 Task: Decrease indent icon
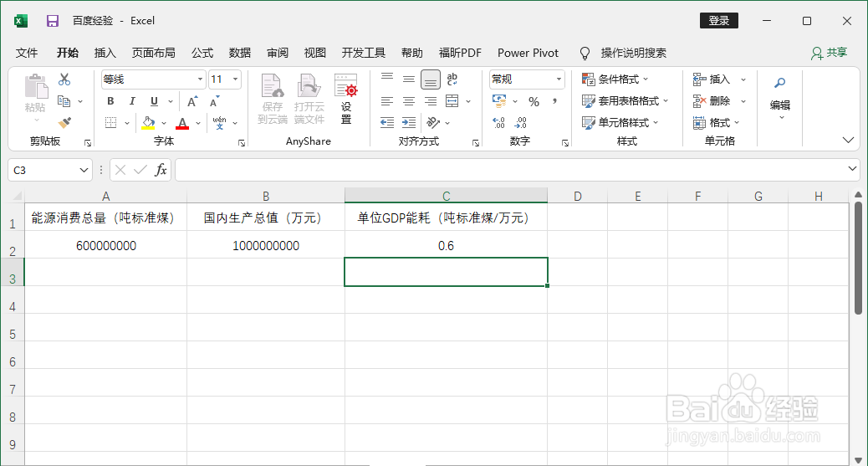pyautogui.click(x=387, y=122)
